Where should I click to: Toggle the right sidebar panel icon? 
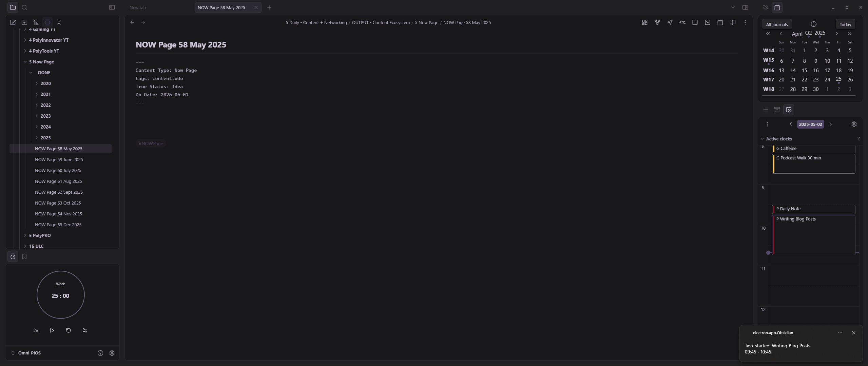click(745, 7)
